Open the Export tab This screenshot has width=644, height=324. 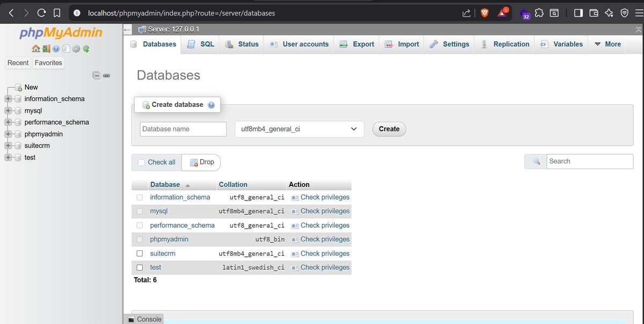click(357, 44)
